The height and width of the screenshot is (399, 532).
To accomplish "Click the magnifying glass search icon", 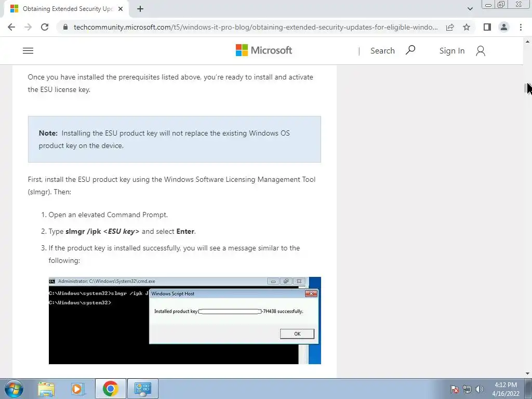I will [410, 50].
